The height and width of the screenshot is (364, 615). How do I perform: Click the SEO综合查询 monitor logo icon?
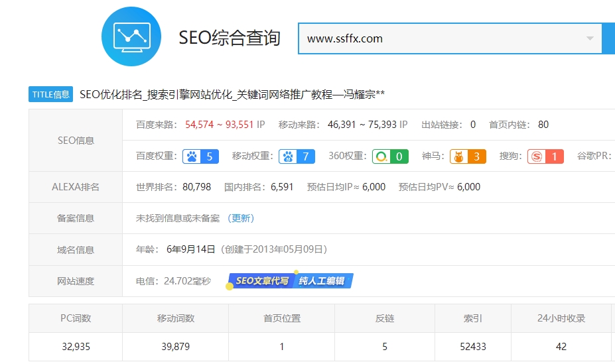tap(132, 36)
